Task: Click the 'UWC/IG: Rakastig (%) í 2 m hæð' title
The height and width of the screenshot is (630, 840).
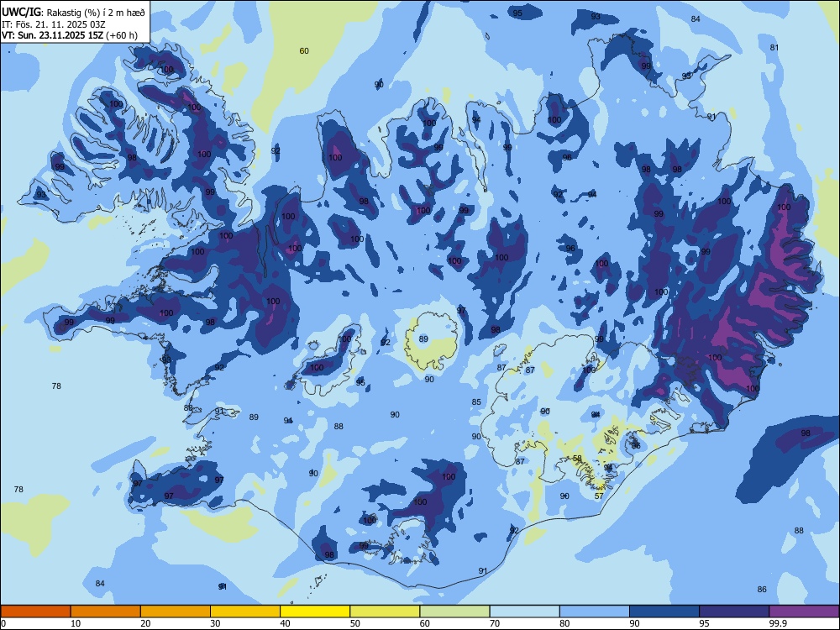Action: (73, 12)
